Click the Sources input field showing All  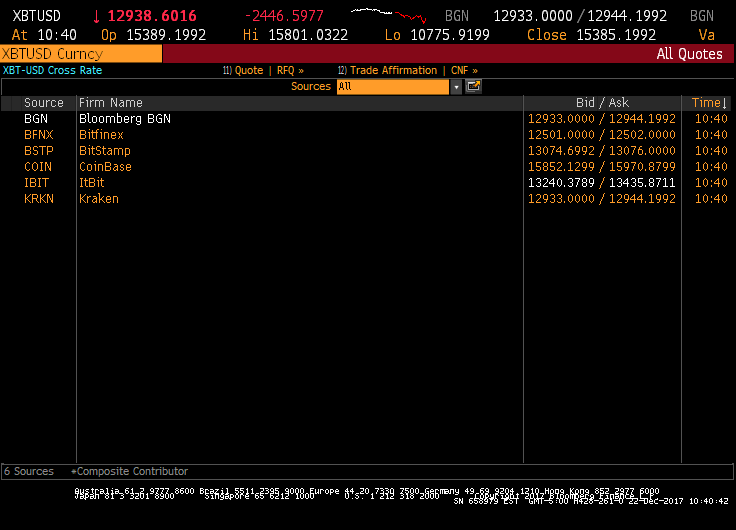(393, 87)
